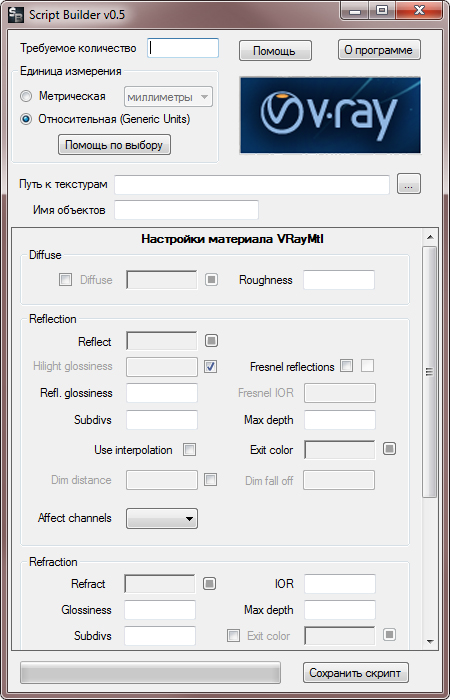Open the Affect channels dropdown

162,518
